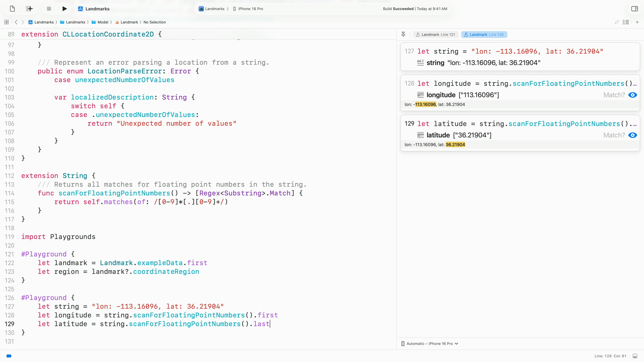Toggle the eye for longitude match
The width and height of the screenshot is (644, 362).
(x=632, y=95)
